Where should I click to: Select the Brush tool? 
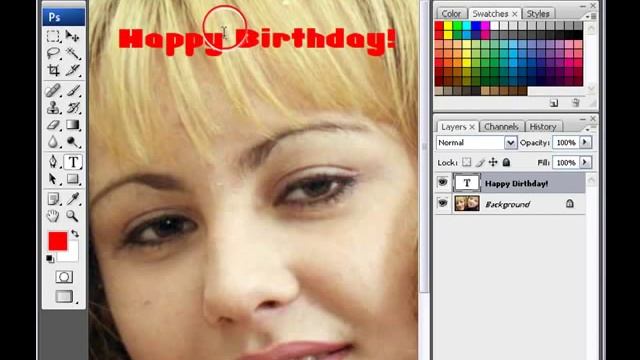pyautogui.click(x=73, y=90)
